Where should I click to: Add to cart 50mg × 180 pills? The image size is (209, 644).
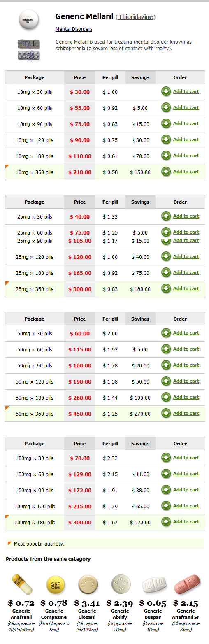186,397
